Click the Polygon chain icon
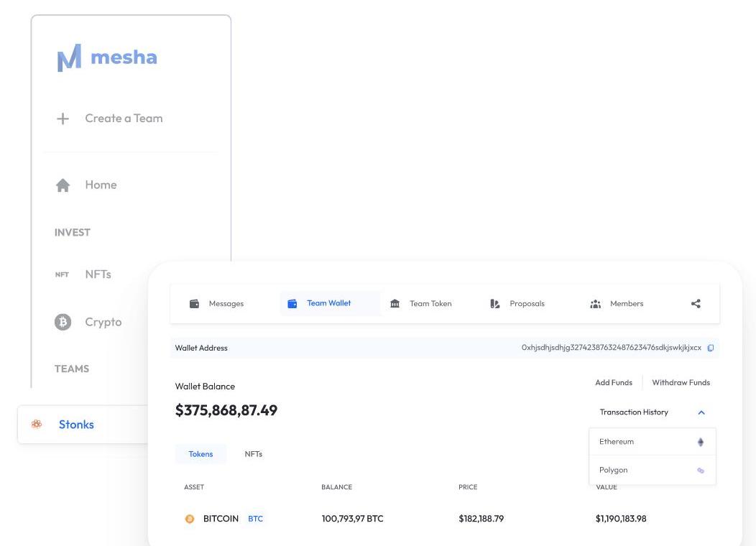This screenshot has width=756, height=546. (x=701, y=471)
